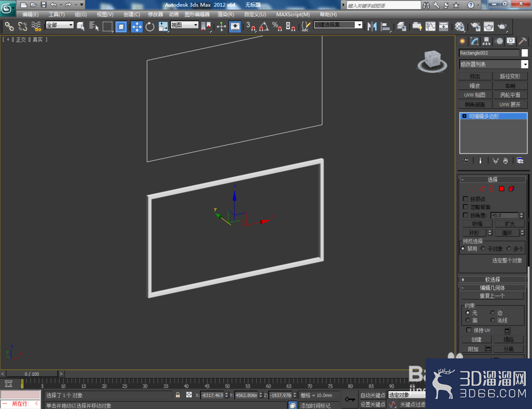Activate the Select and Rotate tool

pyautogui.click(x=149, y=26)
